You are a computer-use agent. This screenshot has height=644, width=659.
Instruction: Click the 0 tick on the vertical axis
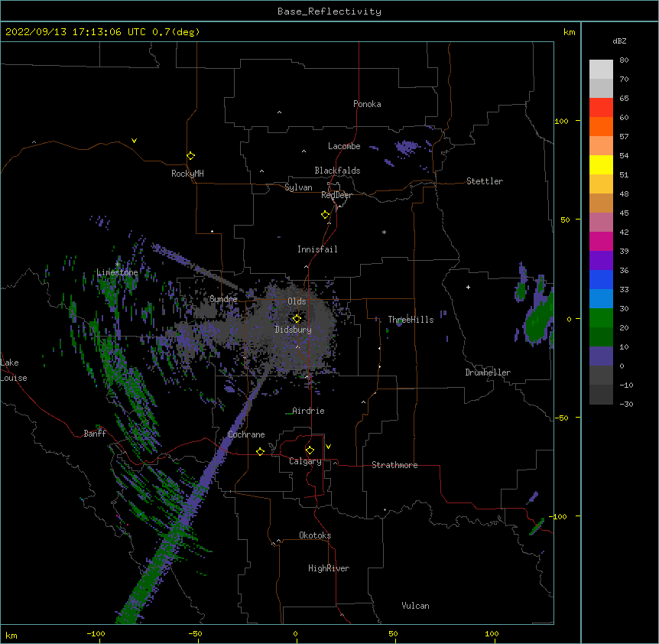tap(569, 319)
